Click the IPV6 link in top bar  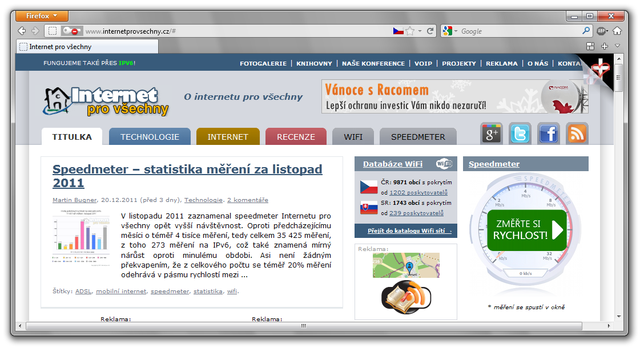[126, 63]
